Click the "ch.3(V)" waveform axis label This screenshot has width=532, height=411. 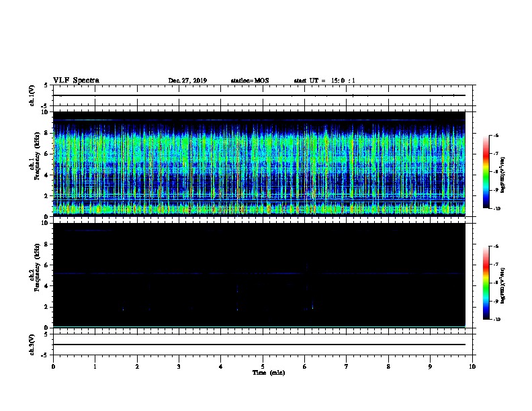click(x=32, y=345)
